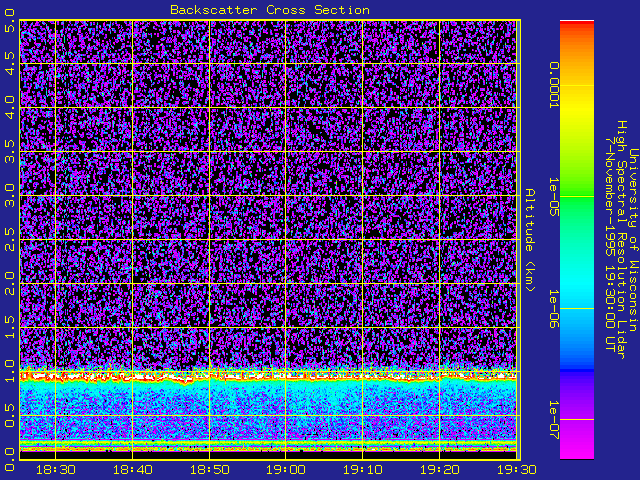Click 'High Spectral Resolution Lidar' text

(621, 240)
